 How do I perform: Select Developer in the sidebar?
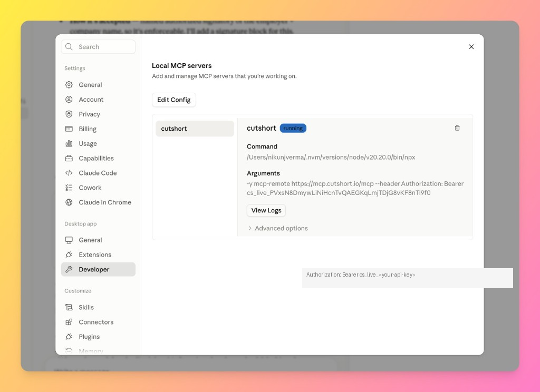98,269
